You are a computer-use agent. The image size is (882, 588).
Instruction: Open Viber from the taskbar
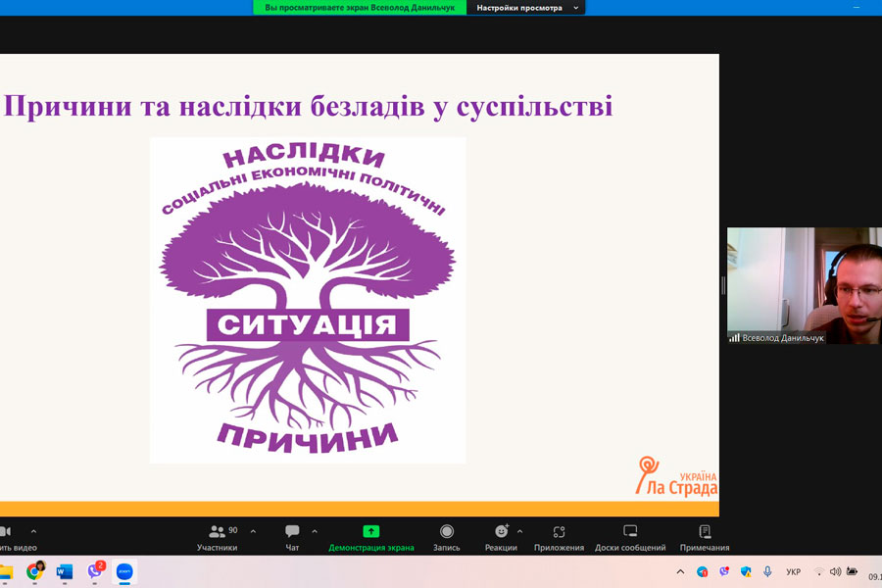coord(95,571)
